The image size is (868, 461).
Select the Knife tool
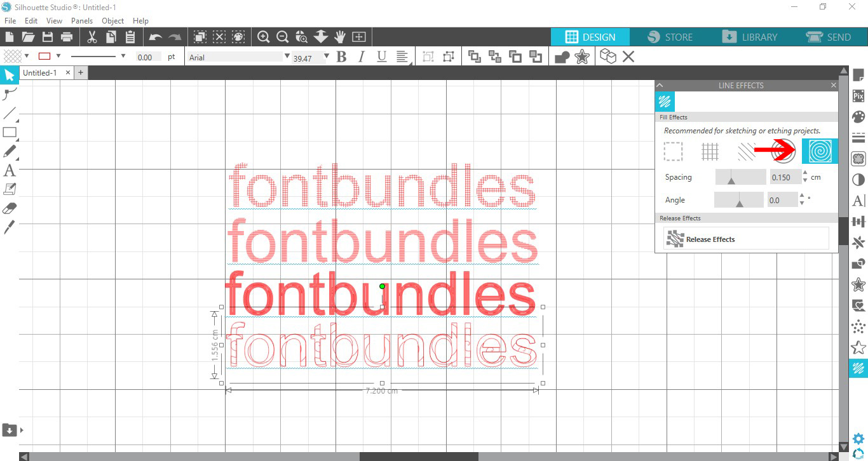tap(10, 227)
